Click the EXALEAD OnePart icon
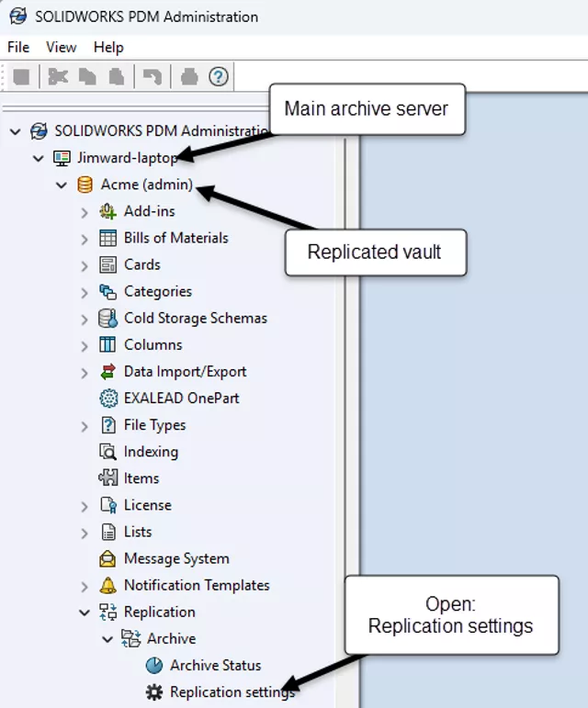This screenshot has height=708, width=588. 108,399
